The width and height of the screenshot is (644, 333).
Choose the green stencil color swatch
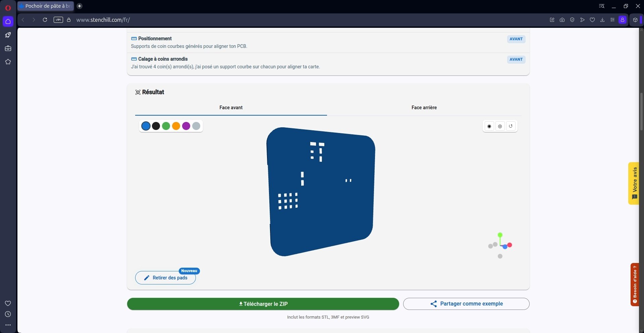tap(166, 126)
